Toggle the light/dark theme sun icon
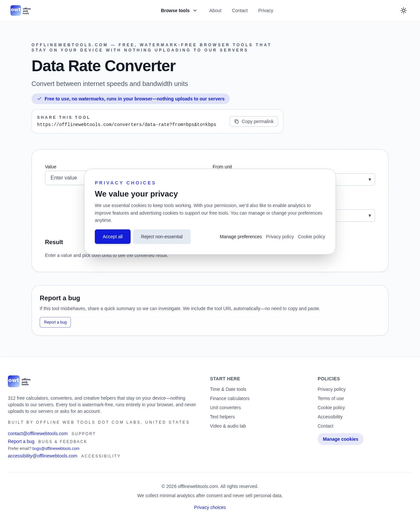Image resolution: width=420 pixels, height=529 pixels. click(x=404, y=11)
